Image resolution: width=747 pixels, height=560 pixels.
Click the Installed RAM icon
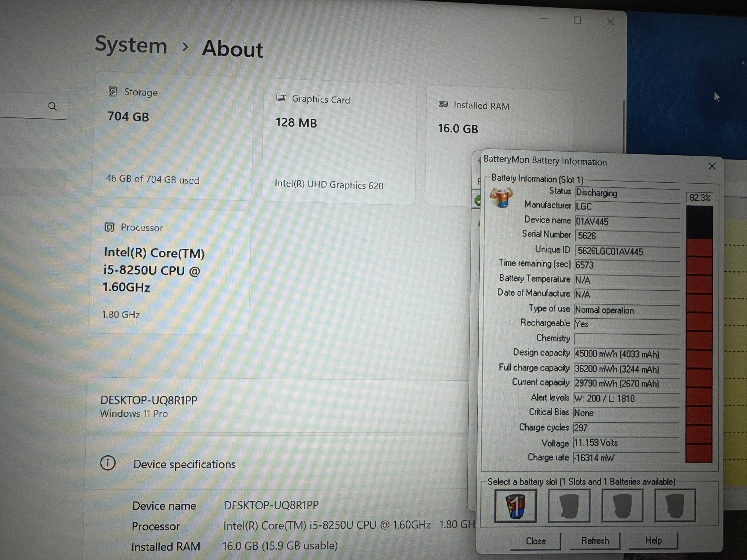click(443, 105)
